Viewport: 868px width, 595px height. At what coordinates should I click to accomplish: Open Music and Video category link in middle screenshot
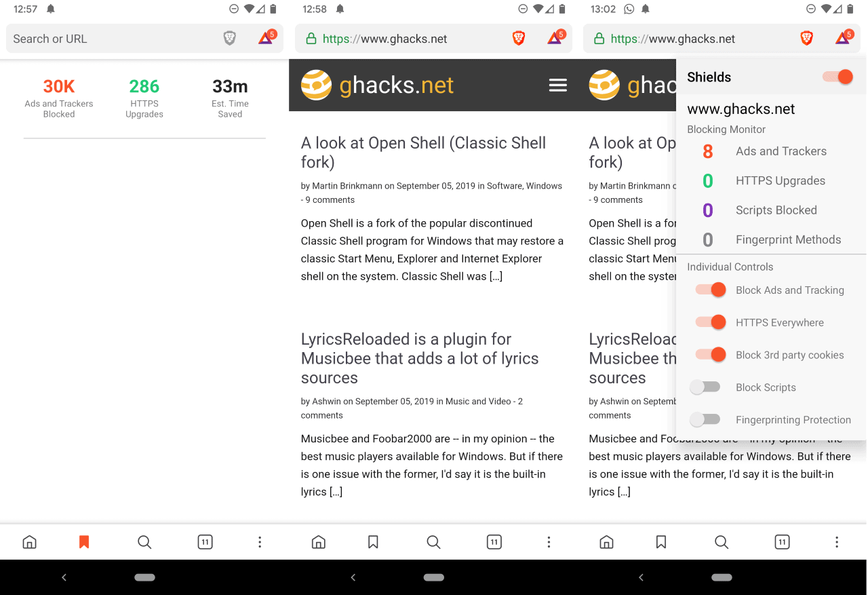coord(478,402)
